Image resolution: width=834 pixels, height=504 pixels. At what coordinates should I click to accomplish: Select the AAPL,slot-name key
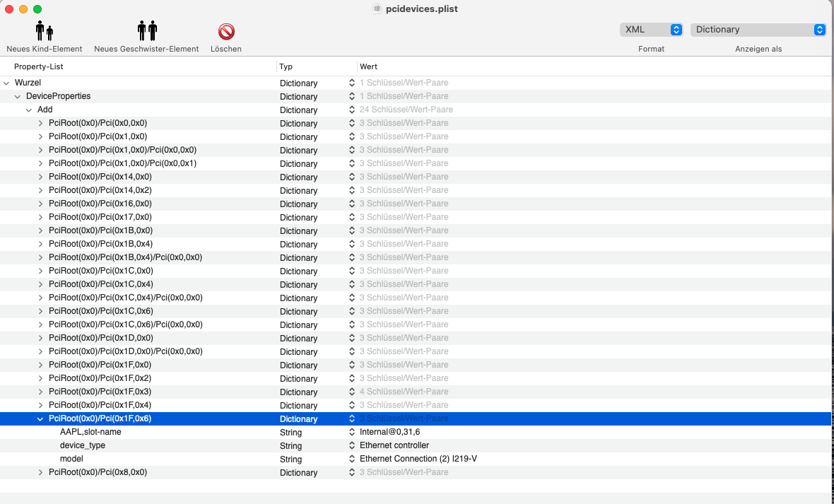click(x=90, y=432)
